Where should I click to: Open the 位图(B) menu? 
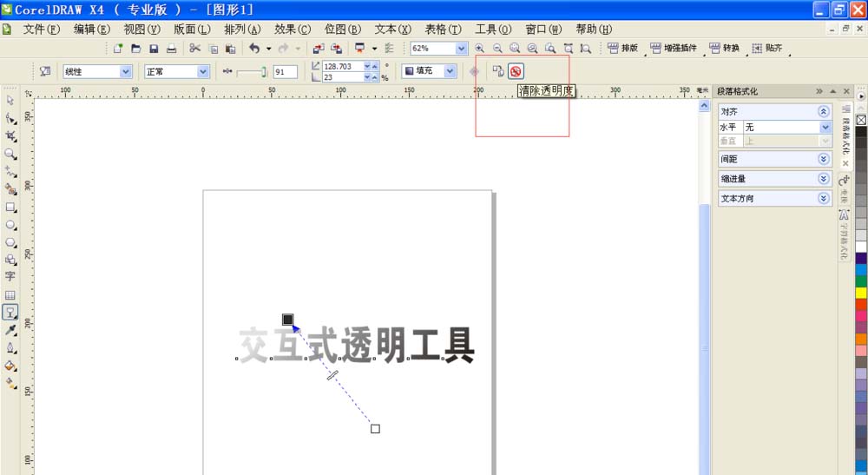(342, 29)
